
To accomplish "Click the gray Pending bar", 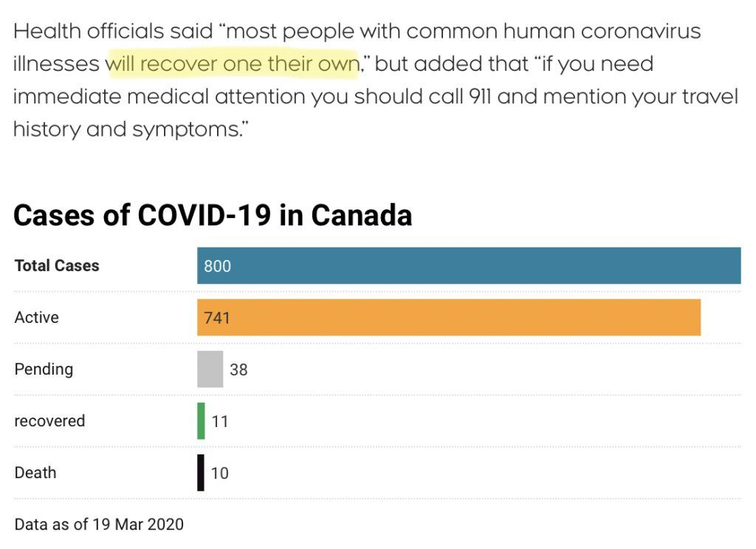I will coord(210,369).
